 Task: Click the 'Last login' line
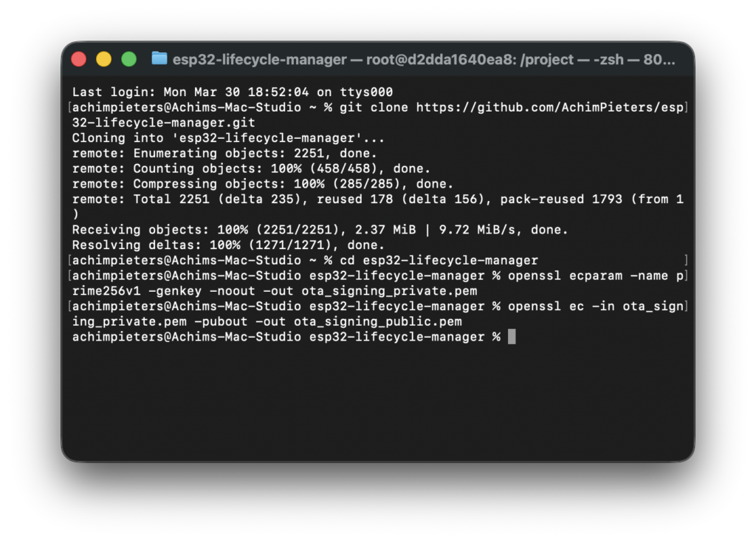click(232, 92)
